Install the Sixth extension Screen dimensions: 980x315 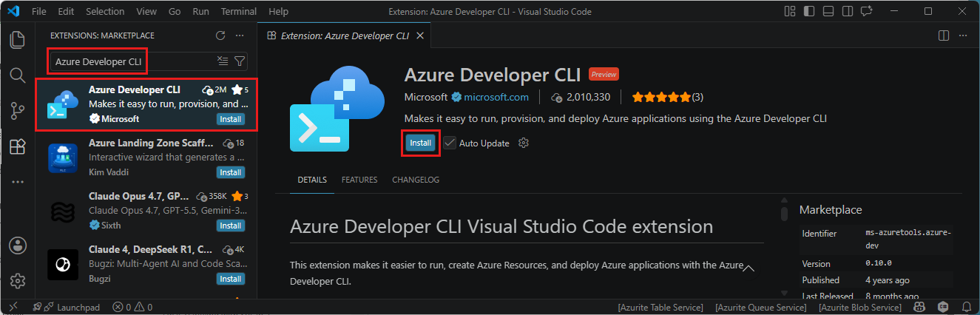[231, 226]
